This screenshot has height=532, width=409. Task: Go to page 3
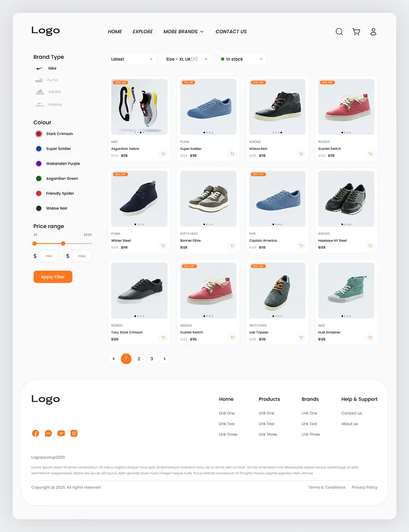click(152, 359)
